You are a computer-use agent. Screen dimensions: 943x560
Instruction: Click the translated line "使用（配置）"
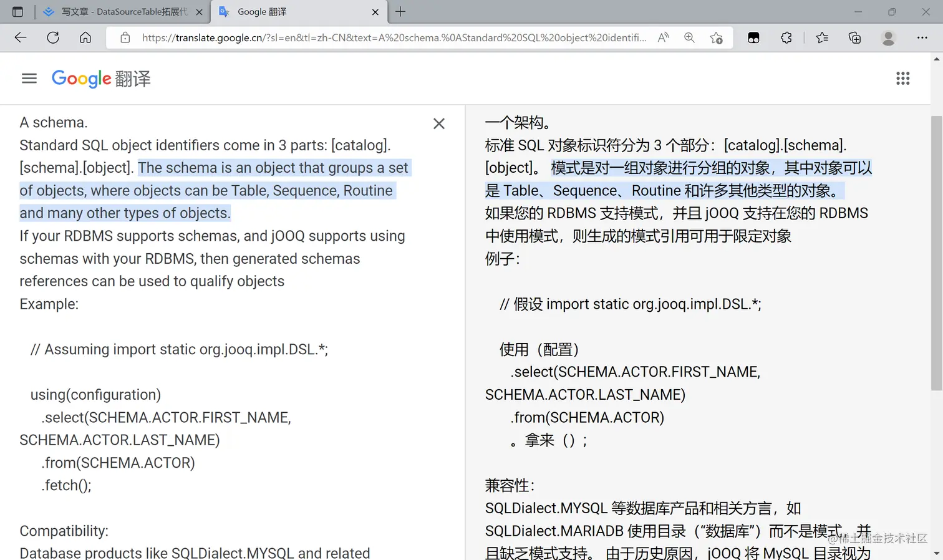[x=539, y=349]
